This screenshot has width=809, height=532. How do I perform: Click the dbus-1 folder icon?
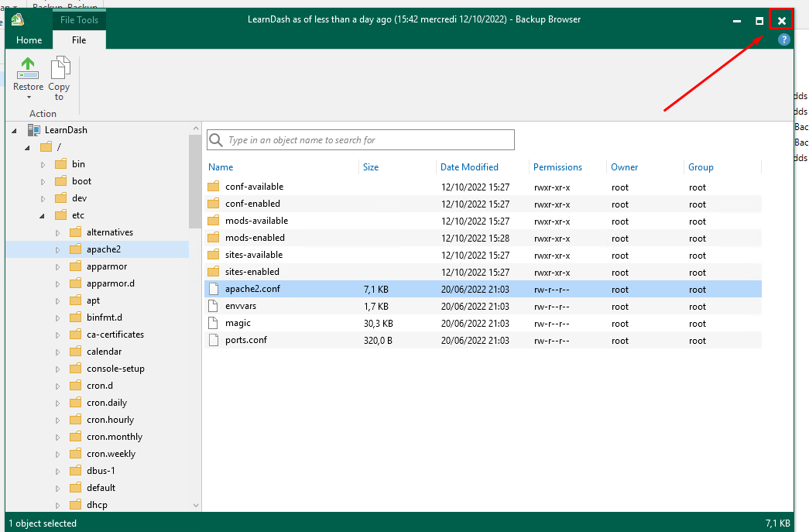pos(76,471)
